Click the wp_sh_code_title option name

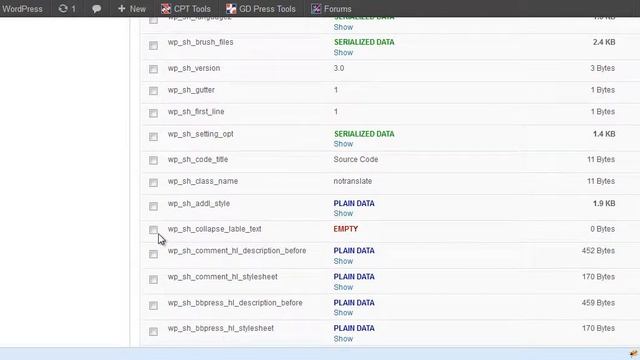point(198,159)
